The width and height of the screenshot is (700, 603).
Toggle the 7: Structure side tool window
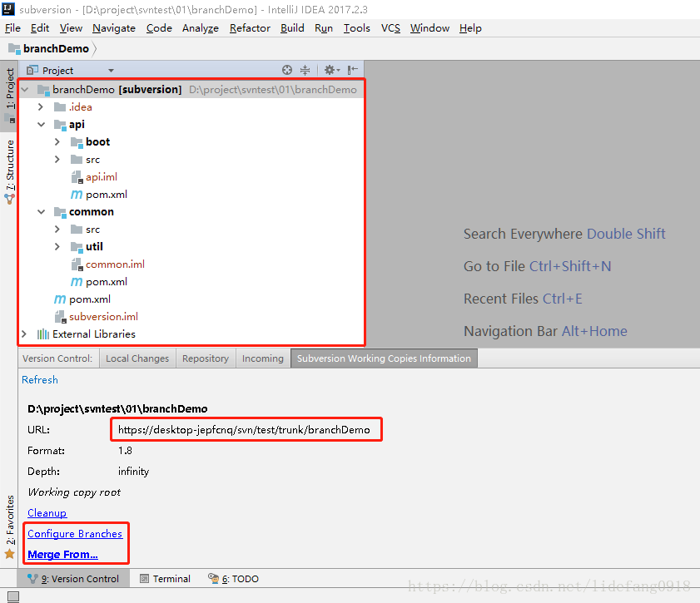pos(9,171)
